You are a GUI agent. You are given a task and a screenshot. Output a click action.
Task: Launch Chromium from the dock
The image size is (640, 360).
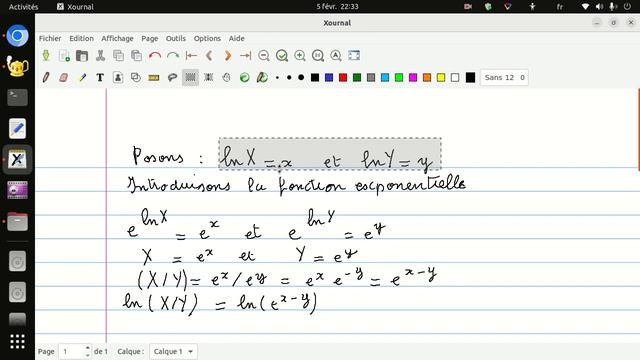[17, 36]
